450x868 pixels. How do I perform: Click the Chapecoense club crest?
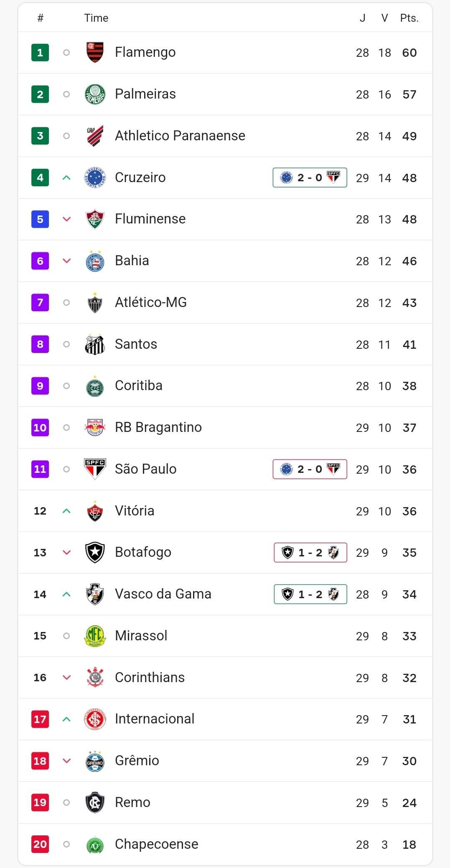[95, 844]
